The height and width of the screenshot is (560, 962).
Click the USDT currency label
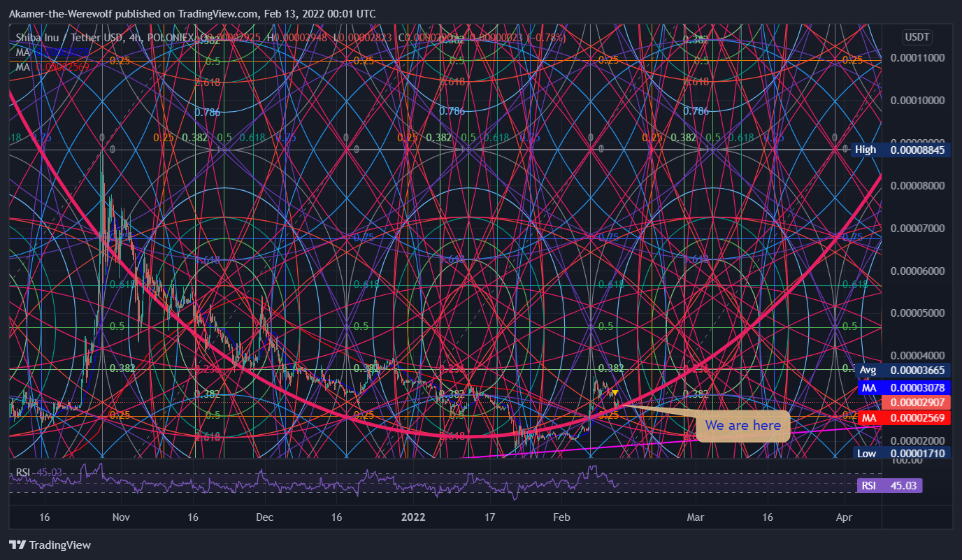coord(916,36)
